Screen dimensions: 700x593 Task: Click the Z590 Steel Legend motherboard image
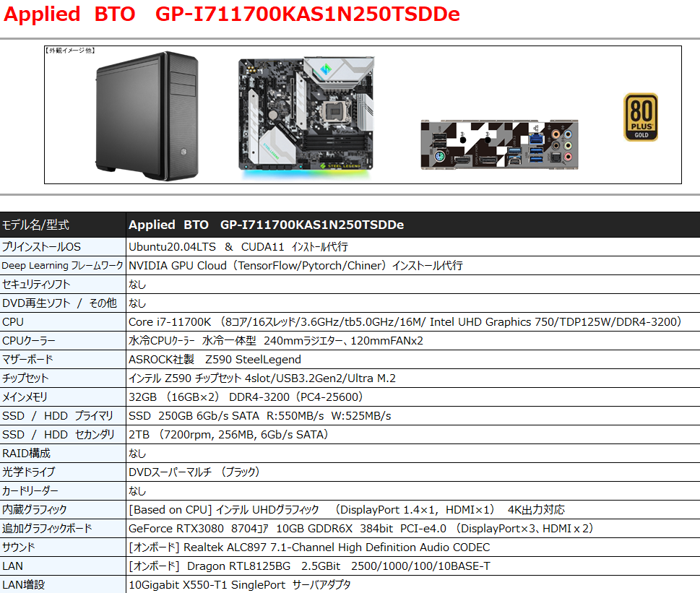click(x=306, y=117)
